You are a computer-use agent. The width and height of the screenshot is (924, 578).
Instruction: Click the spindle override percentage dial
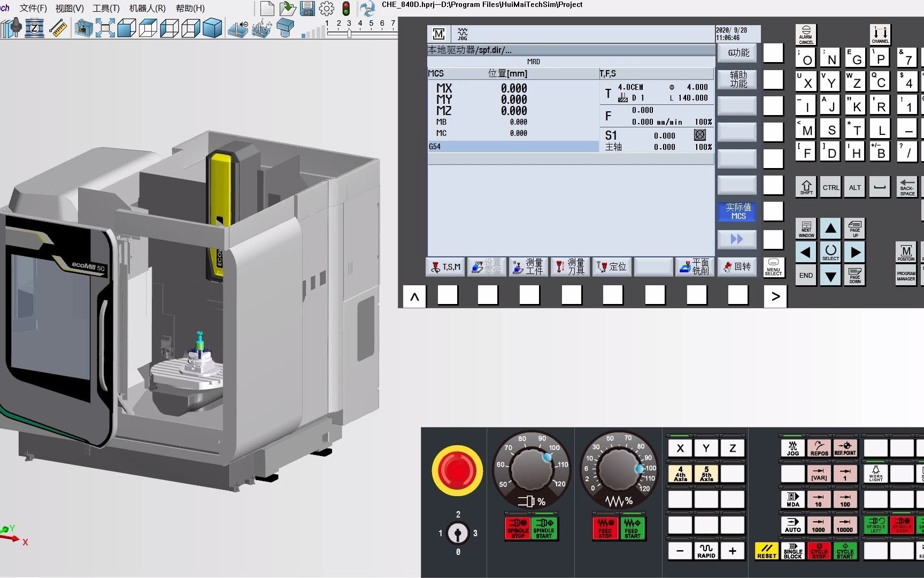click(531, 470)
